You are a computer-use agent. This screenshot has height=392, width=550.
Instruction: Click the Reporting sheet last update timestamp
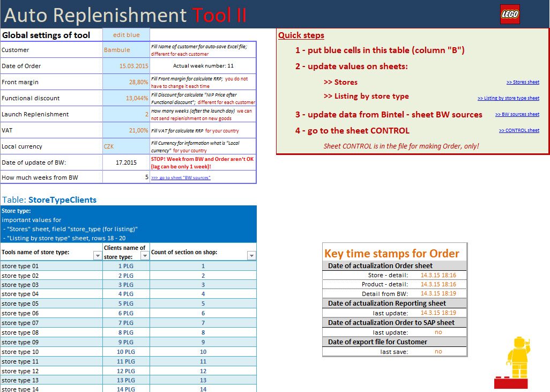[438, 313]
